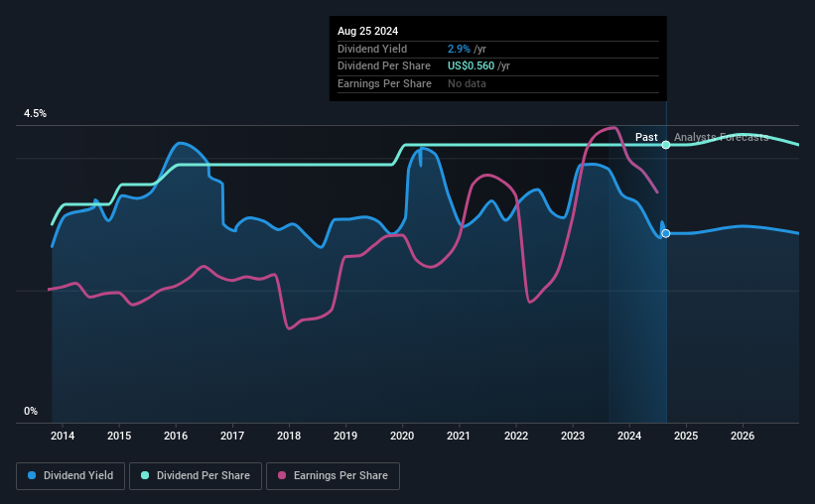Click the 2019 x-axis year label

(x=345, y=436)
